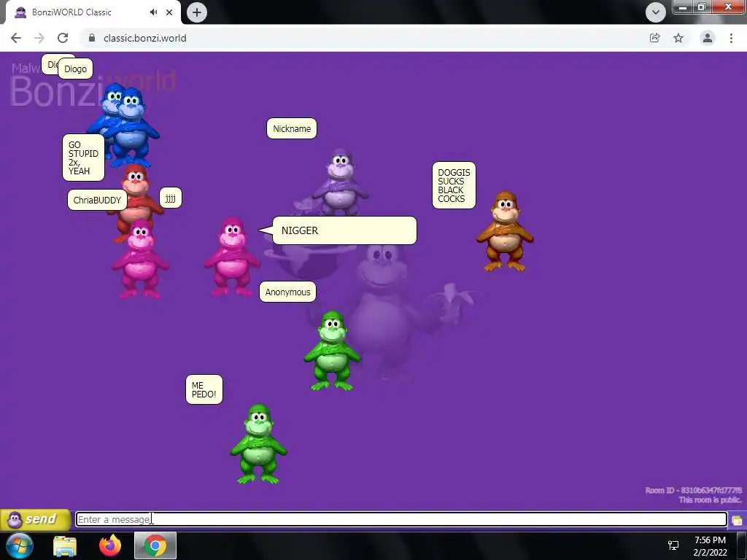Viewport: 747px width, 560px height.
Task: Click the front Diogo name tag
Action: 75,69
